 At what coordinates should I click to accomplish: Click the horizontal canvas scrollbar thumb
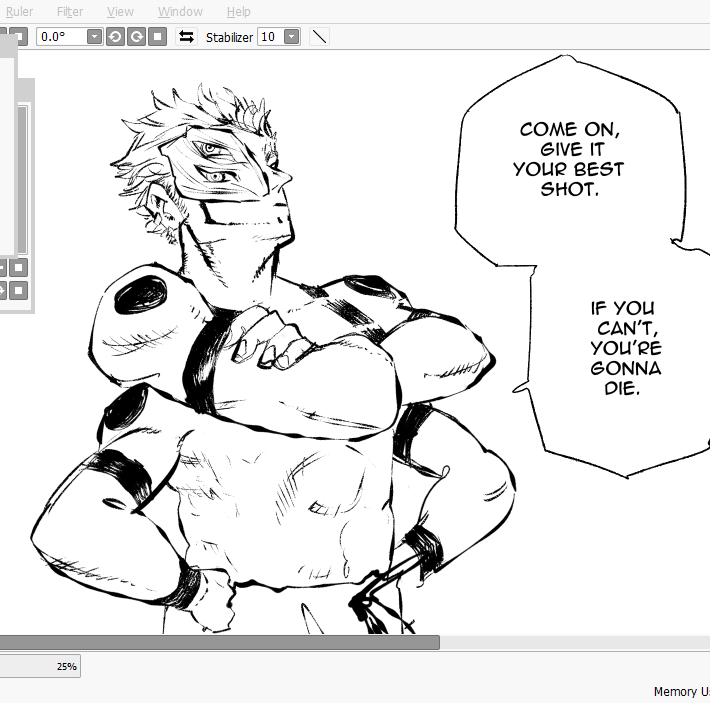tap(220, 642)
